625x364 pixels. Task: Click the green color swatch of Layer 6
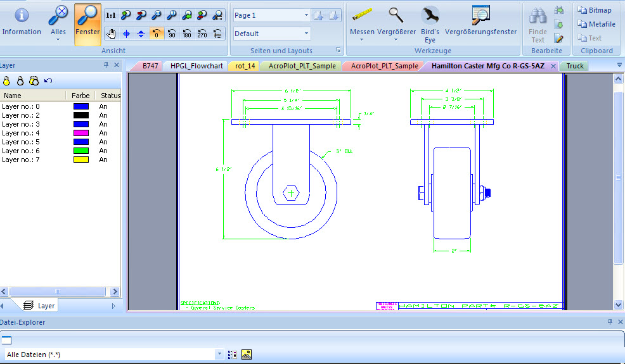pos(81,151)
